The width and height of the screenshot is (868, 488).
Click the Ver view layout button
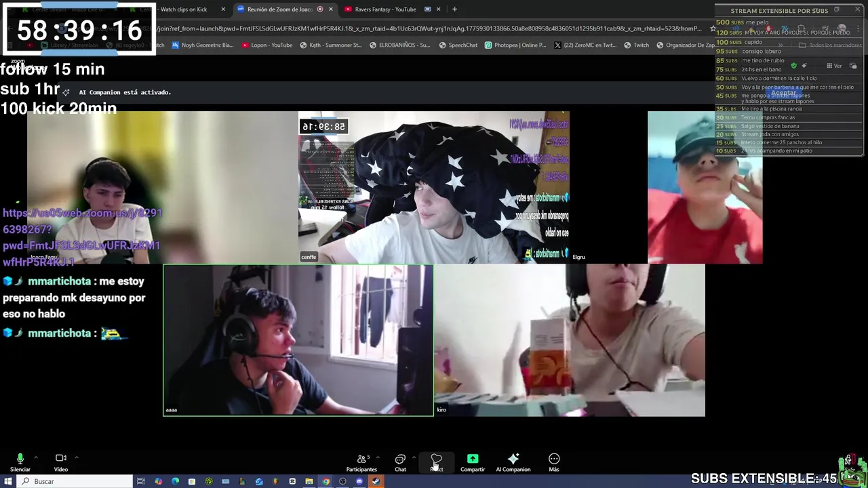[x=834, y=66]
